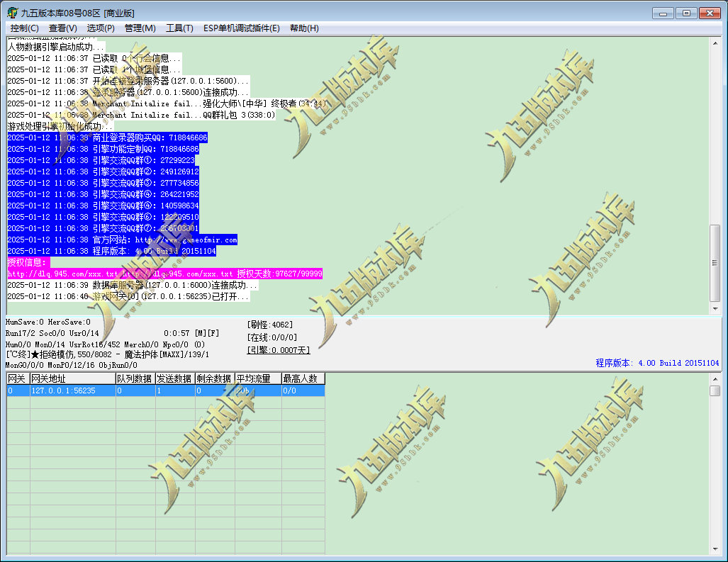Maximize the 九五版本库 window

pos(686,13)
